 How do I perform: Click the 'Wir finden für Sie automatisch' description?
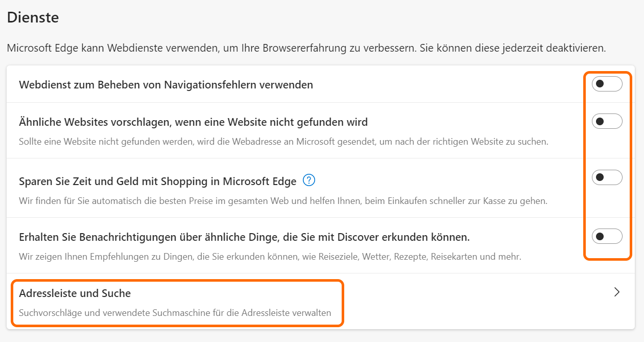(x=283, y=201)
